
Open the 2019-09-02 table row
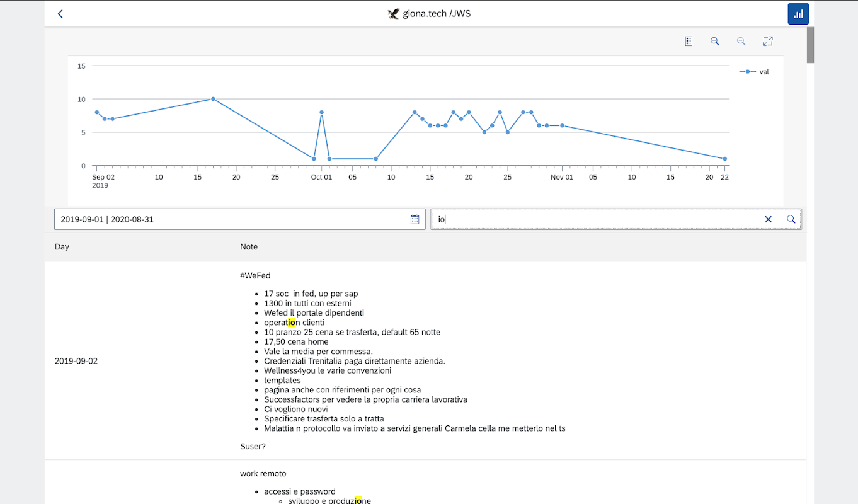point(425,361)
